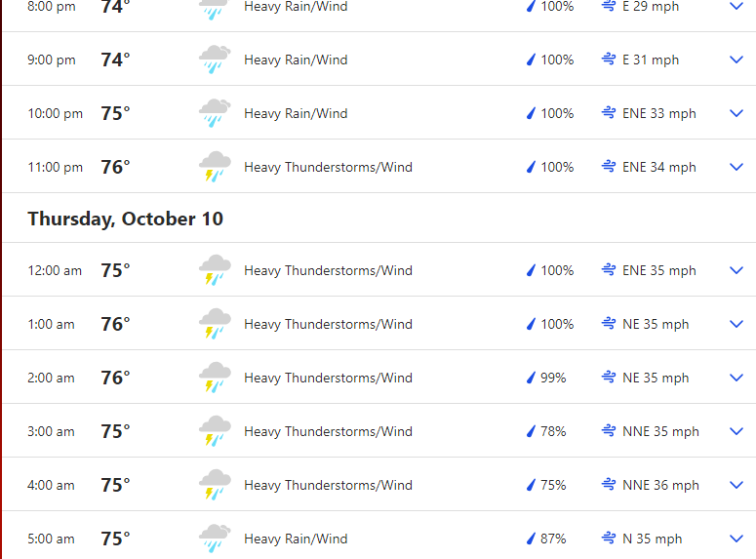The height and width of the screenshot is (559, 756).
Task: Select the 10:00 pm Heavy Rain/Wind description
Action: [296, 113]
